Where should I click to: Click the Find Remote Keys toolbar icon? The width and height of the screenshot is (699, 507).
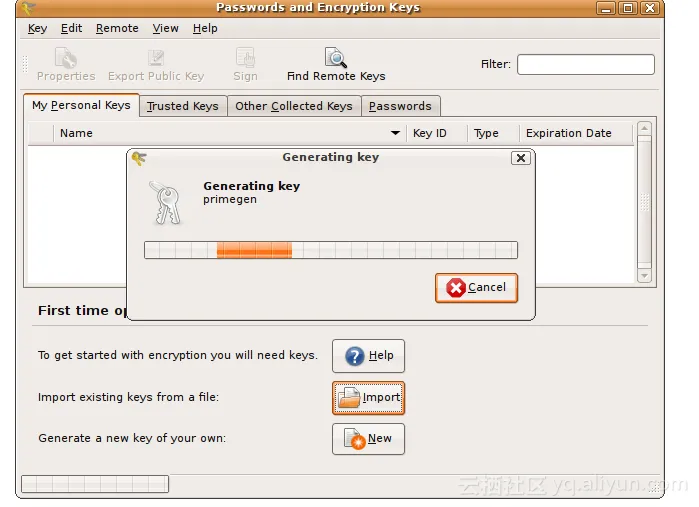click(335, 59)
